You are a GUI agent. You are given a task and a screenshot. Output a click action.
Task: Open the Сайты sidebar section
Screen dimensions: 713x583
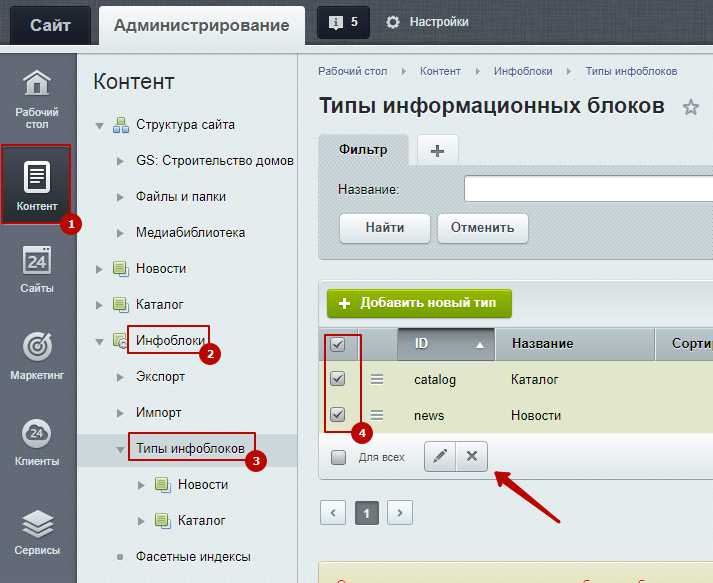(37, 270)
